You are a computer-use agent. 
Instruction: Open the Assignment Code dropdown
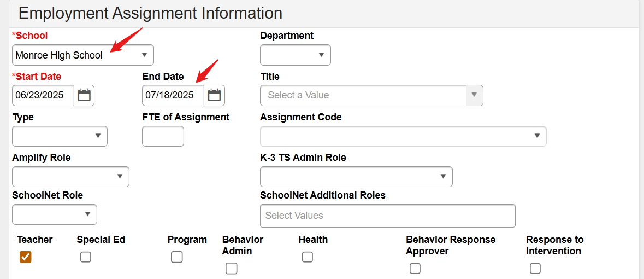pos(403,136)
